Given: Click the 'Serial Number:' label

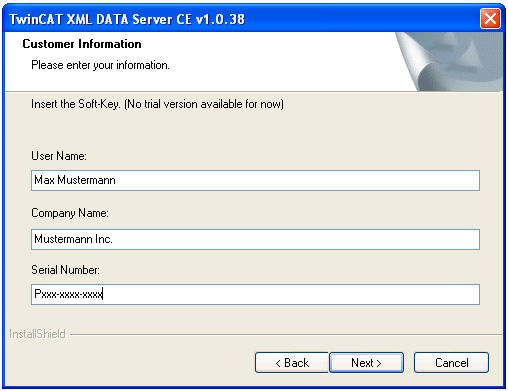Looking at the screenshot, I should [65, 270].
